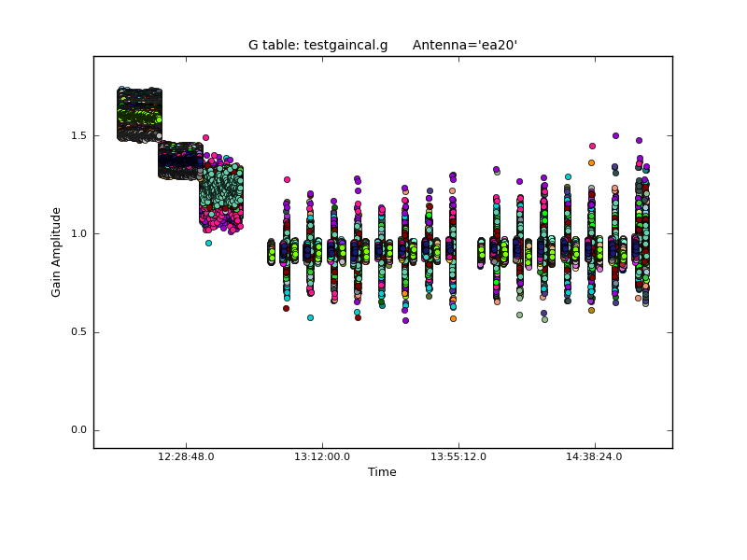Click the purple outlier point at amplitude 1.5 on right
The image size is (747, 560).
(615, 135)
